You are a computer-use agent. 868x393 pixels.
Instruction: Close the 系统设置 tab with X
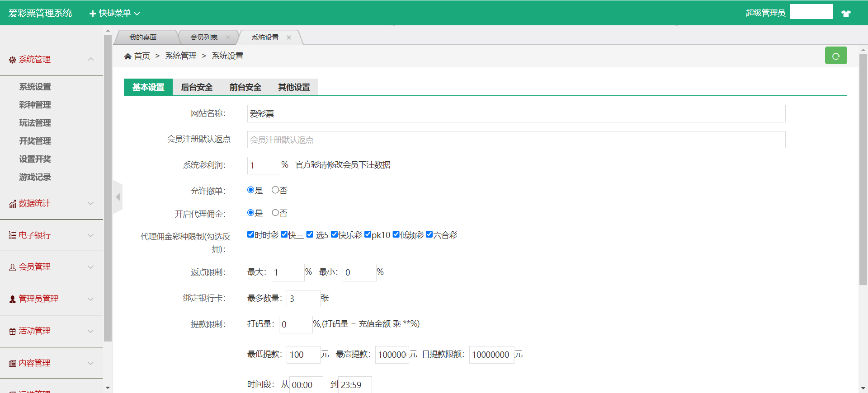tap(289, 37)
